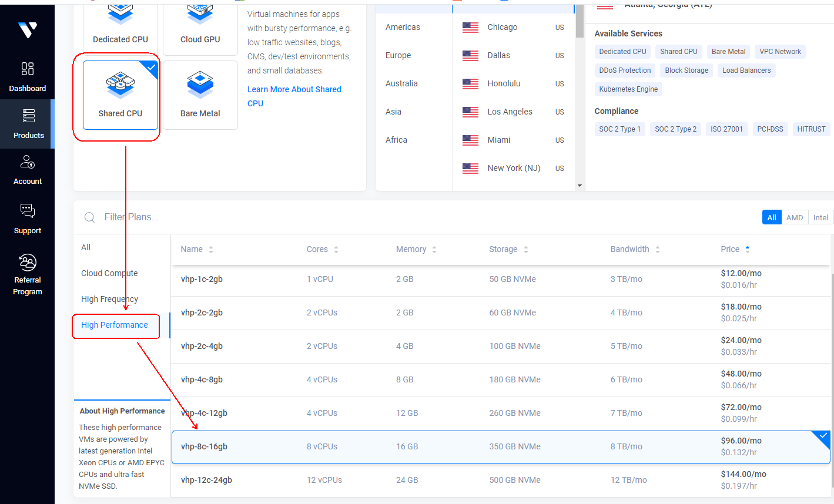Image resolution: width=834 pixels, height=504 pixels.
Task: Click the US flag next to Chicago
Action: pos(470,27)
